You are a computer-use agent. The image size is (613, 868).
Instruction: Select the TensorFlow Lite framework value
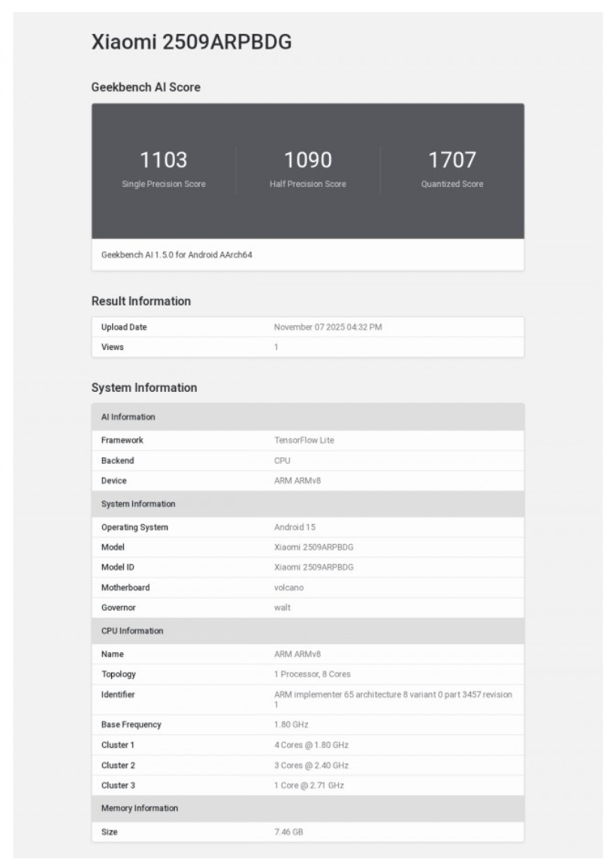304,440
